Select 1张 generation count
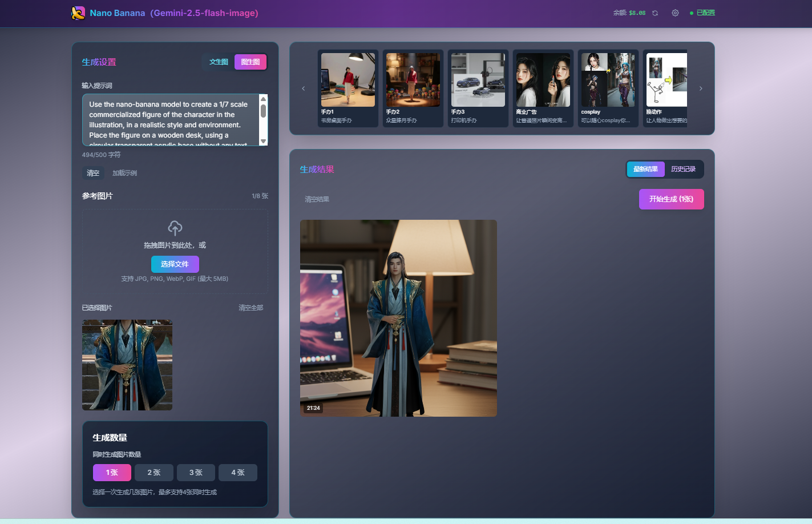The width and height of the screenshot is (812, 524). (x=112, y=473)
